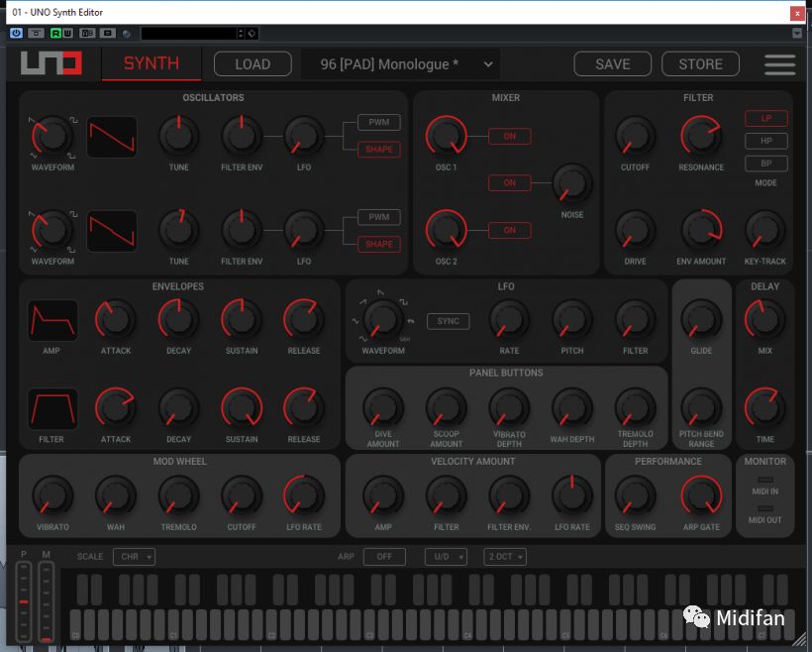Click the A/B compare settings icon
Screen dimensions: 812x652
coord(87,33)
